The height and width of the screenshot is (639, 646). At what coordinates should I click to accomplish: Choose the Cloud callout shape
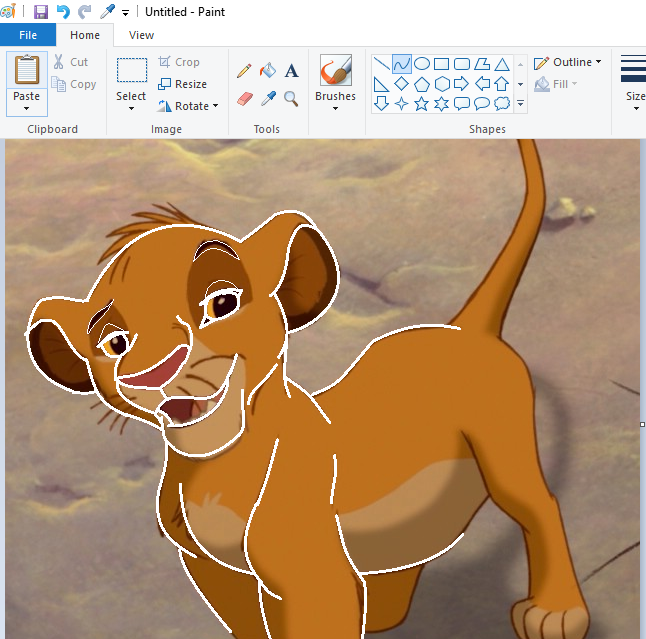(x=502, y=103)
